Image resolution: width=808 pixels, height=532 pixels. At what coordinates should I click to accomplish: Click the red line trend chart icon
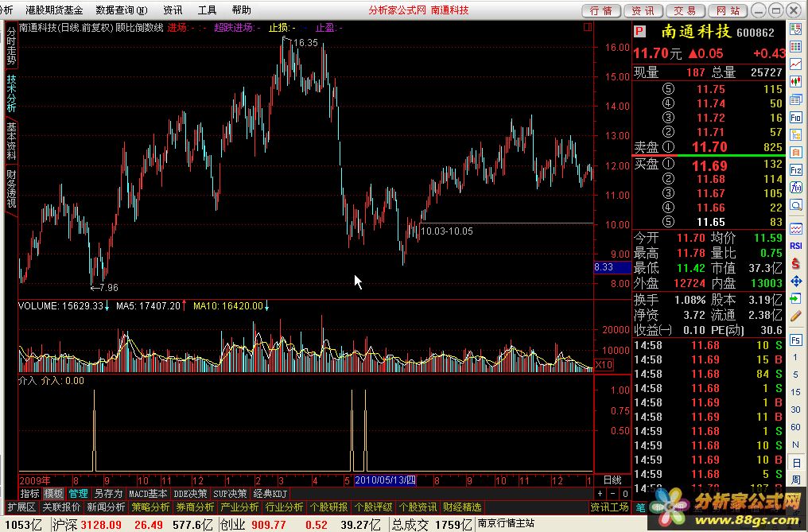pyautogui.click(x=795, y=64)
